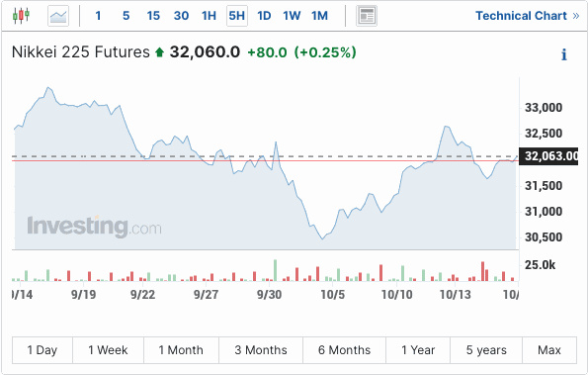The height and width of the screenshot is (375, 588).
Task: Show the 1 Year range
Action: tap(418, 350)
